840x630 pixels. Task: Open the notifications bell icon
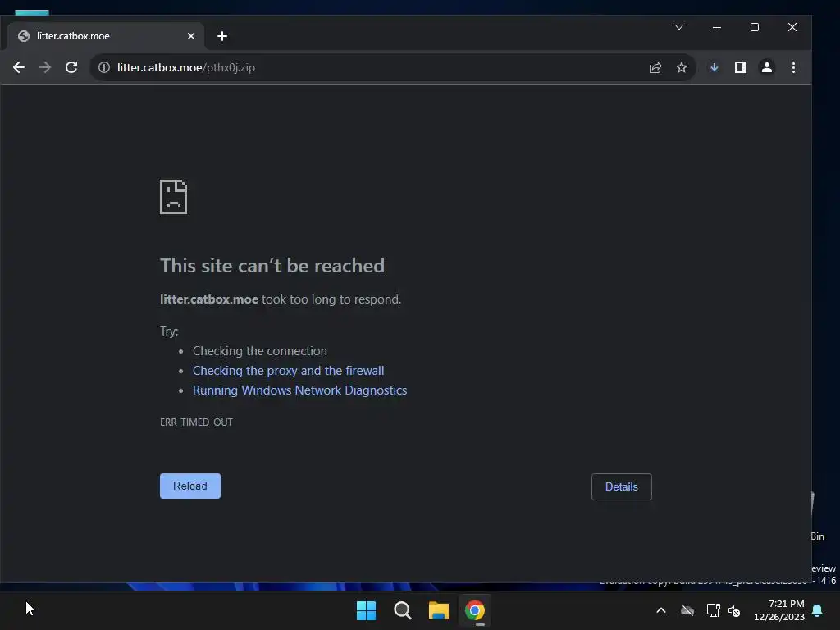(x=818, y=610)
